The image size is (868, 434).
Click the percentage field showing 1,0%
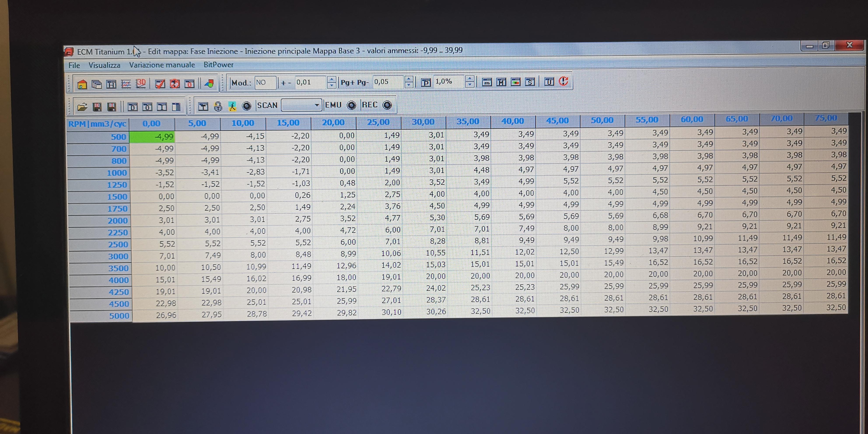[449, 82]
